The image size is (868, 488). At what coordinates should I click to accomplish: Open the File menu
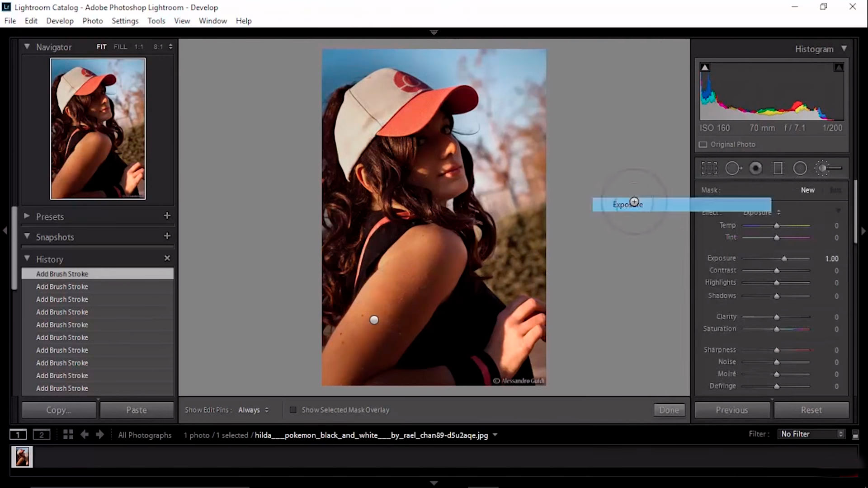pos(10,21)
